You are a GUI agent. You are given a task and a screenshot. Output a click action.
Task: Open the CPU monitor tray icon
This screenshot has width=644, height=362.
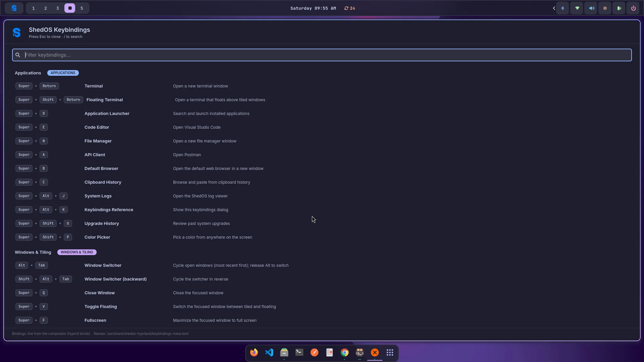605,8
